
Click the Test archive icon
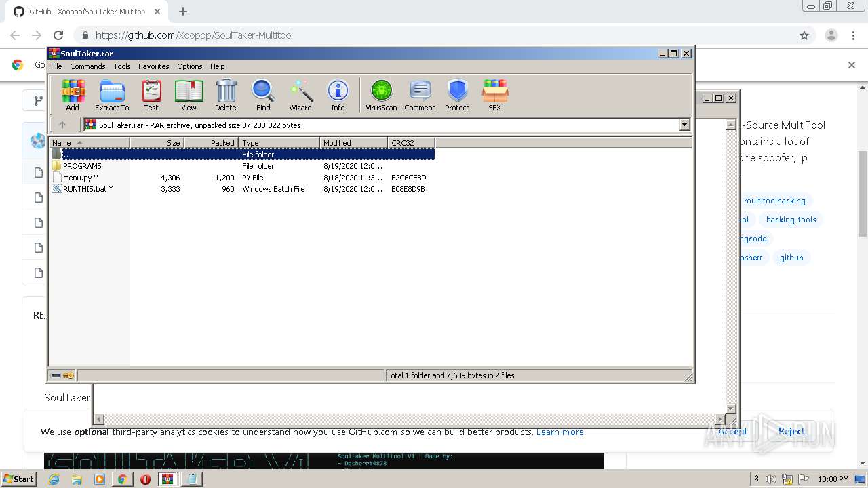(x=151, y=95)
